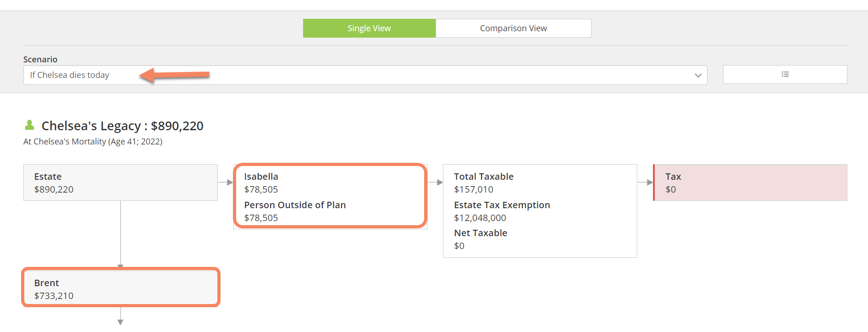Viewport: 868px width, 332px height.
Task: Select the Isabella $78,505 entry
Action: pyautogui.click(x=261, y=183)
